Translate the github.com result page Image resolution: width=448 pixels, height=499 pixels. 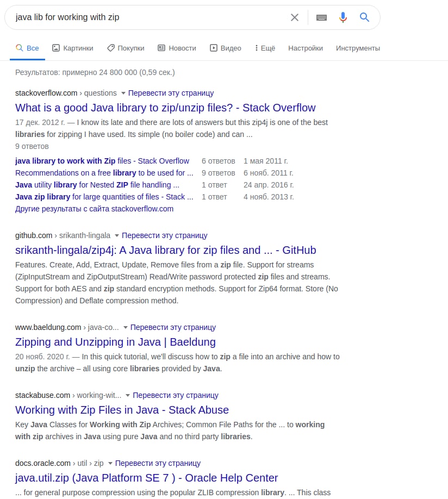pos(165,235)
